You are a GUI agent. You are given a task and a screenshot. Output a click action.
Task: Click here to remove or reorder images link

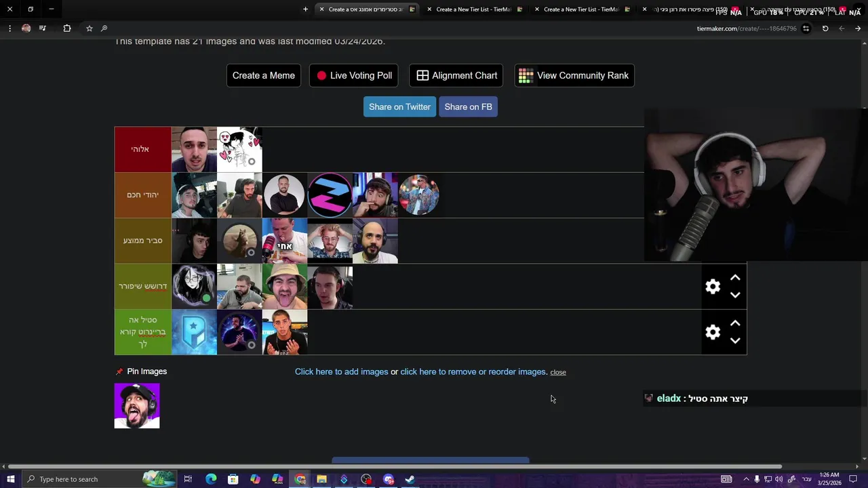coord(474,371)
